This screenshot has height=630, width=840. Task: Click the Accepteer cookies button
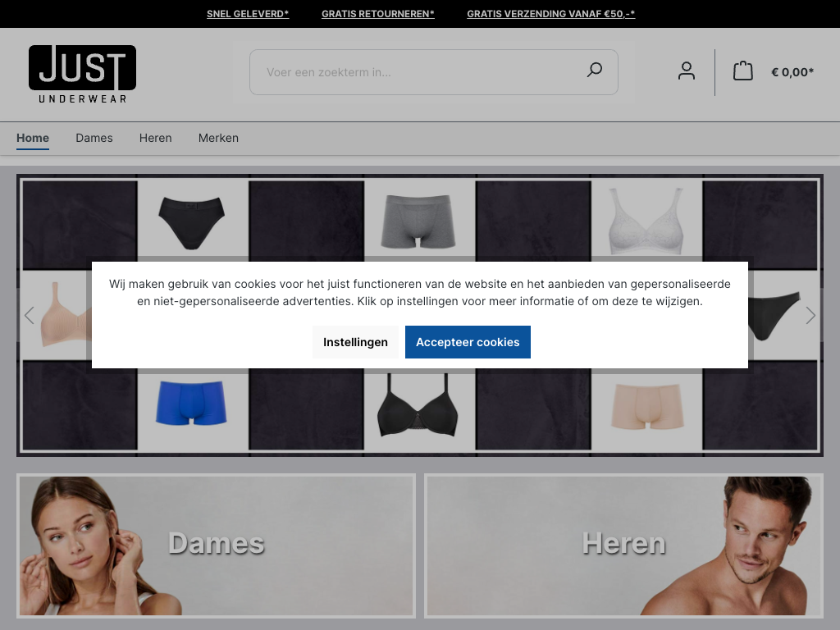(468, 342)
